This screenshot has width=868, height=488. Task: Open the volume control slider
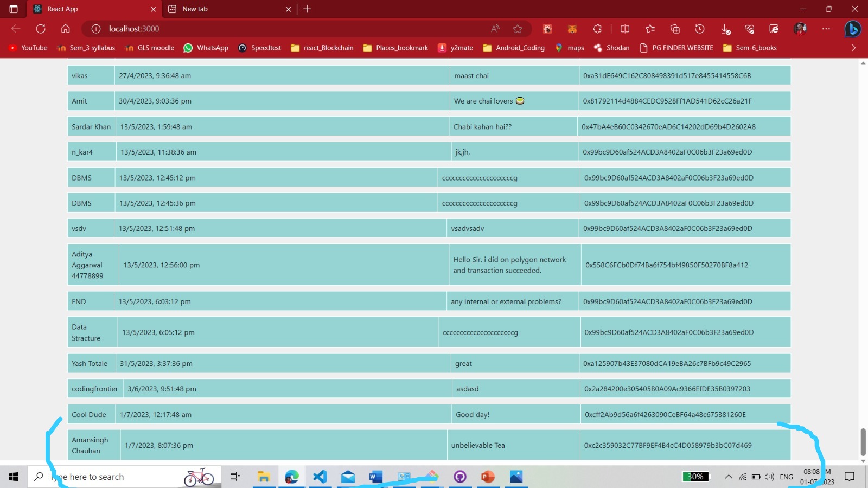[769, 477]
